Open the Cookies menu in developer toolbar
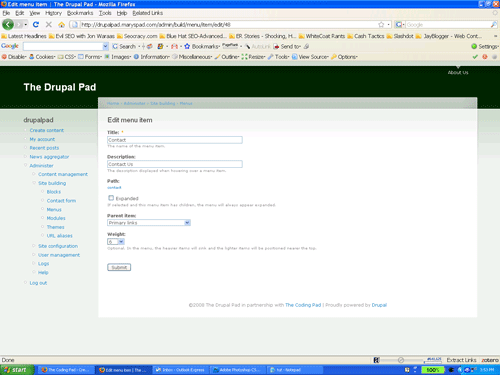The width and height of the screenshot is (500, 375). [42, 57]
